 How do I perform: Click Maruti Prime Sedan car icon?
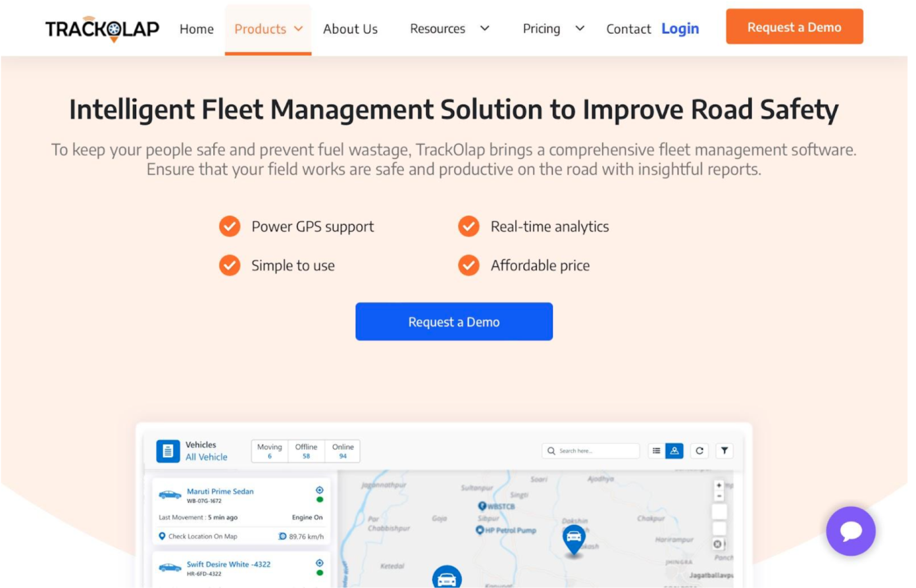[170, 495]
